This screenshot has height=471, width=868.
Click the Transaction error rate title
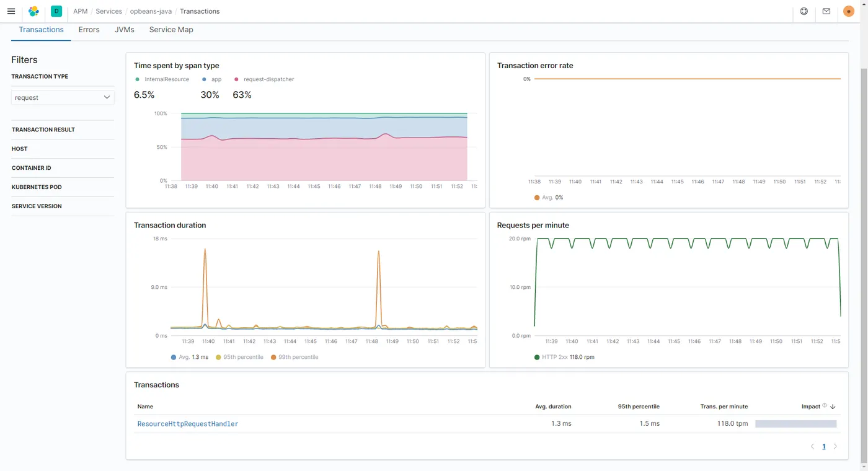[x=535, y=65]
